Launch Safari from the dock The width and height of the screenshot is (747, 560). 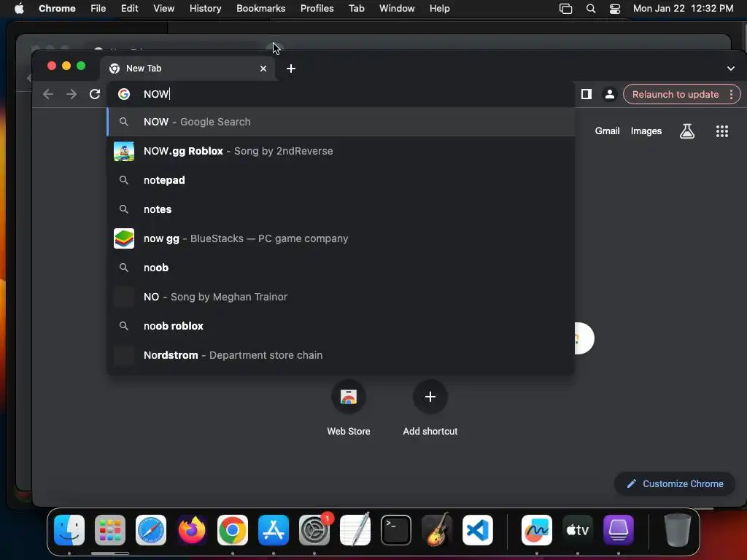(151, 530)
